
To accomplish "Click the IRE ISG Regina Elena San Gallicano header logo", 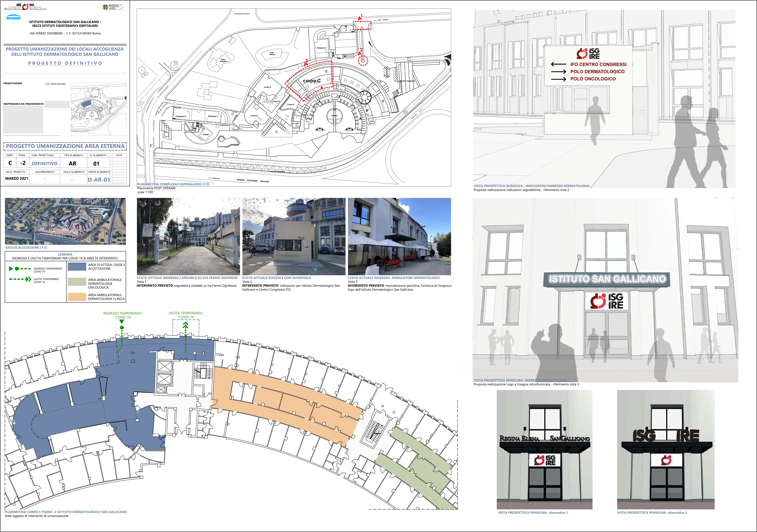I will (25, 7).
